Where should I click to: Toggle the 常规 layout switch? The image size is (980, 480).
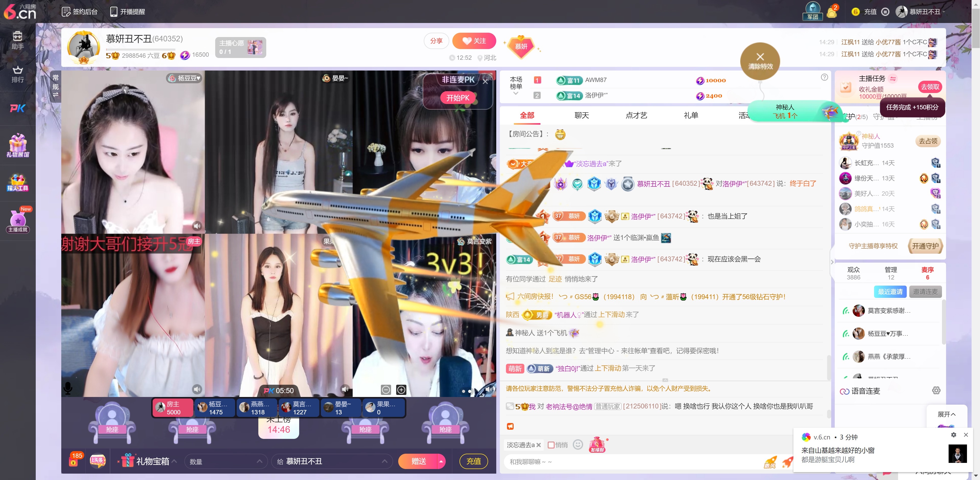56,86
